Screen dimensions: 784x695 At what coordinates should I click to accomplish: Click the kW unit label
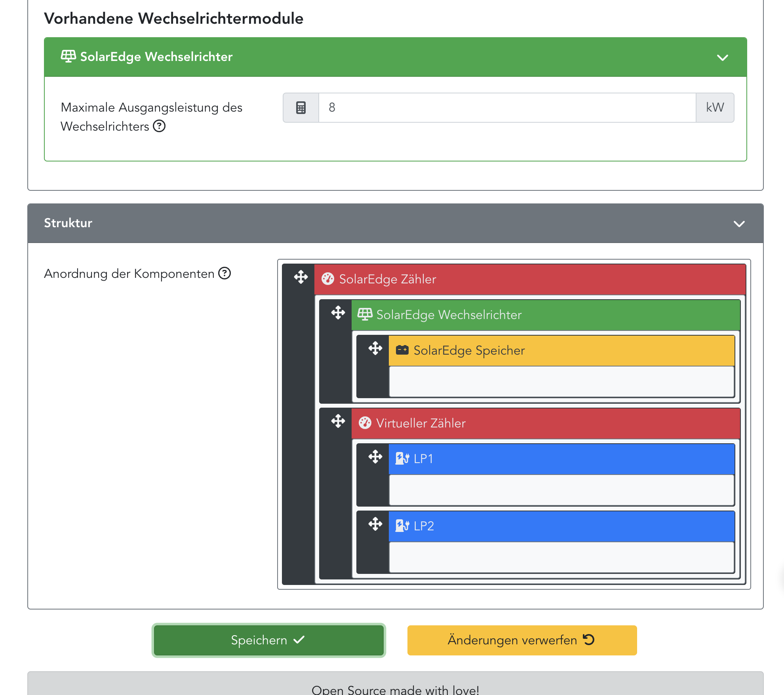pyautogui.click(x=715, y=108)
